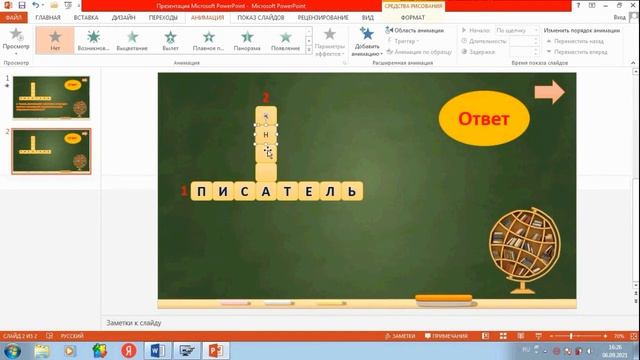The height and width of the screenshot is (360, 640).
Task: Click the Undo arrow icon
Action: click(36, 5)
